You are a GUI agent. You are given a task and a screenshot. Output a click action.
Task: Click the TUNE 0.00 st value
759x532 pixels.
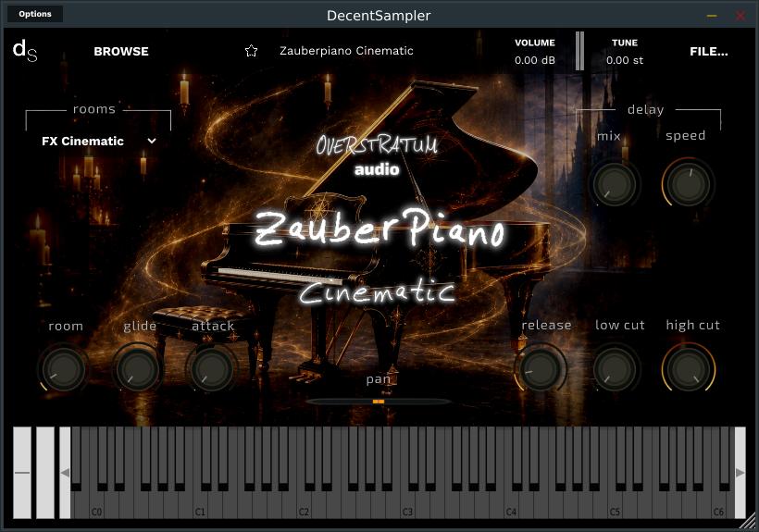(x=625, y=60)
